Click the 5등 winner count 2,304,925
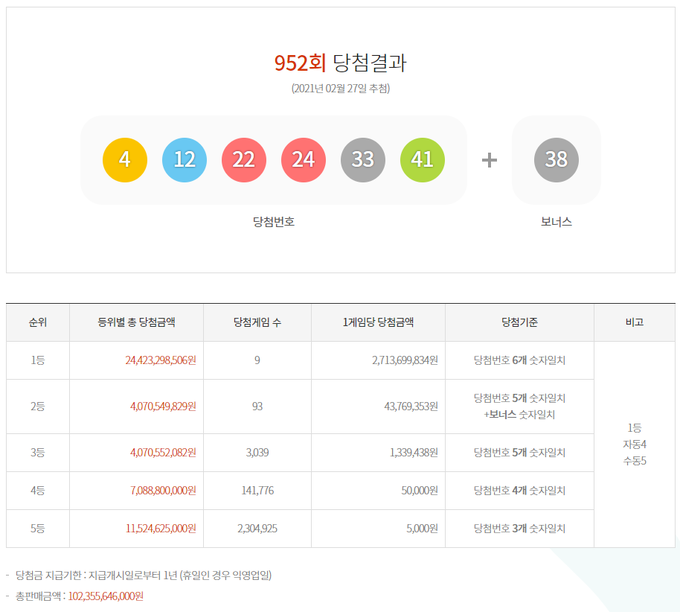Screen dimensions: 680x612 coord(257,529)
